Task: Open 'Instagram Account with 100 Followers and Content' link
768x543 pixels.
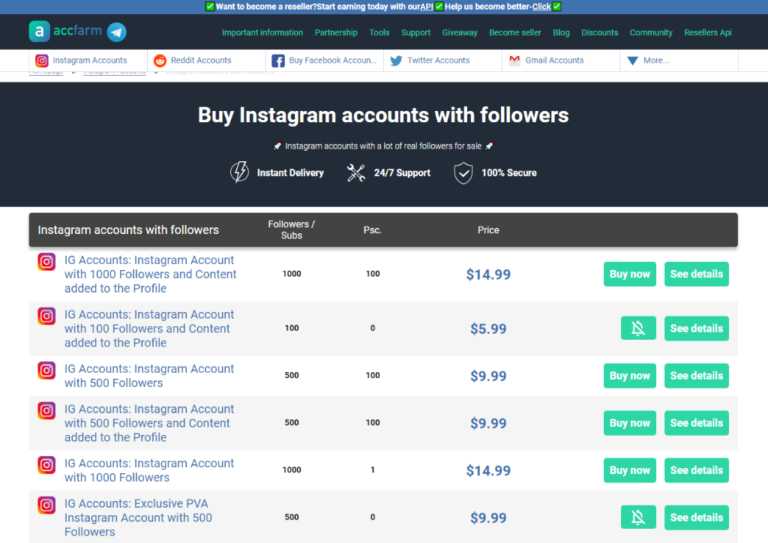Action: [x=149, y=329]
